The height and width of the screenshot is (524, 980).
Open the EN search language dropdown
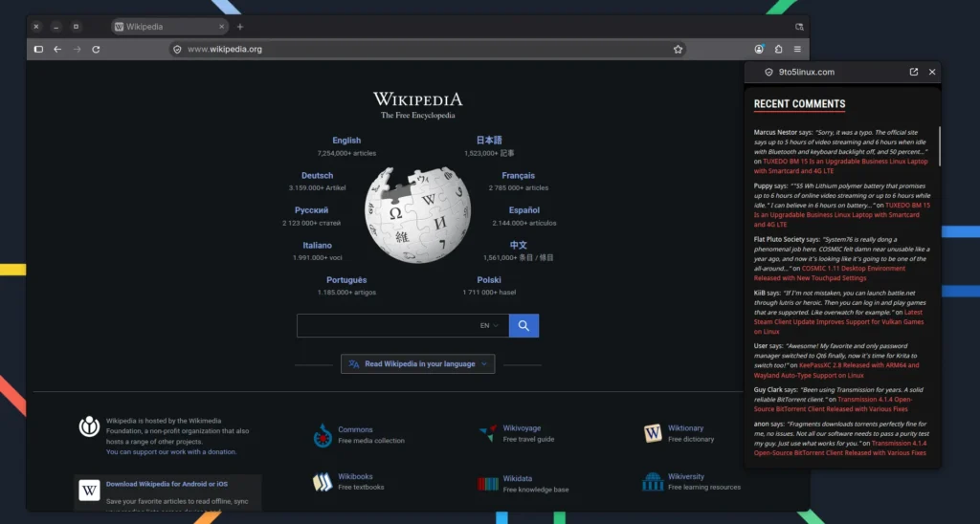tap(489, 325)
